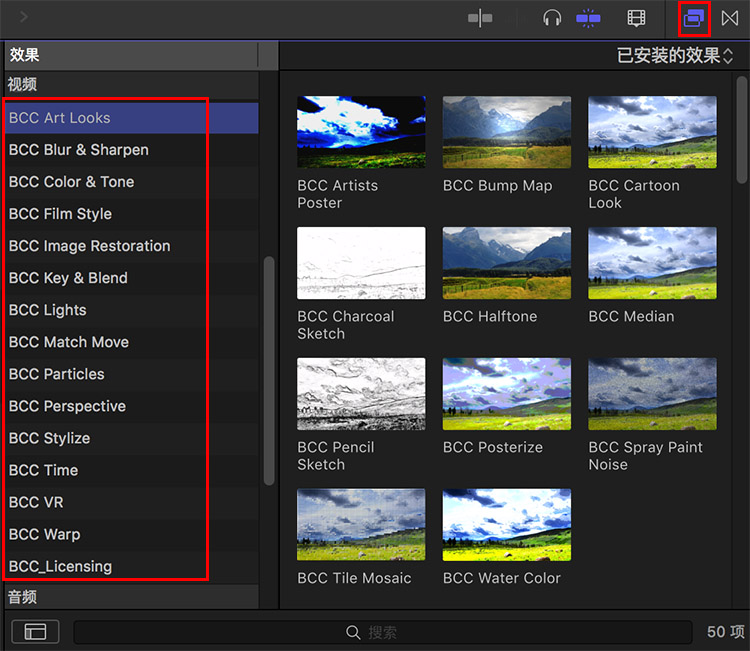Select BCC Artists Poster effect thumbnail

pyautogui.click(x=361, y=132)
